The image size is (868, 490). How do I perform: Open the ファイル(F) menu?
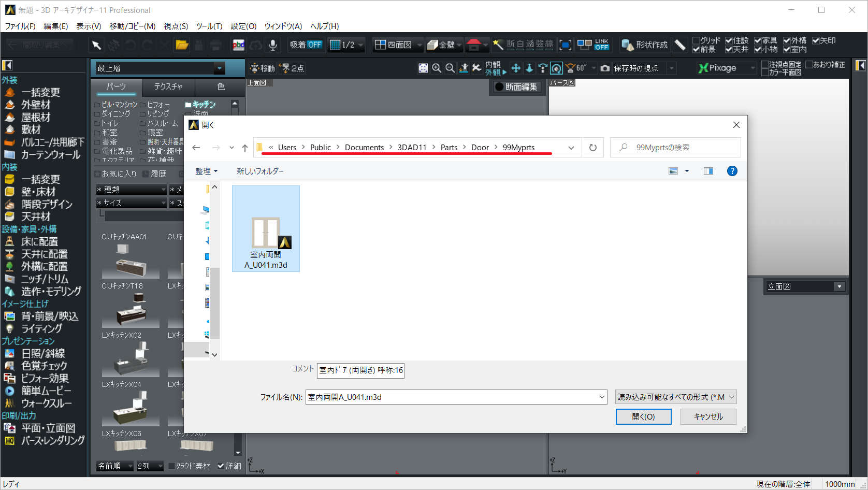[x=20, y=26]
